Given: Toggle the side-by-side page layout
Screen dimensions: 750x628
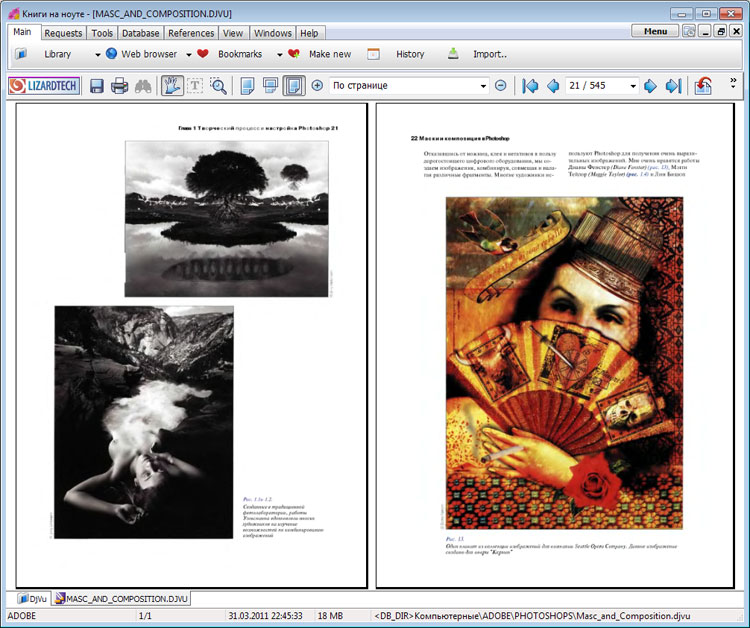Looking at the screenshot, I should point(294,86).
